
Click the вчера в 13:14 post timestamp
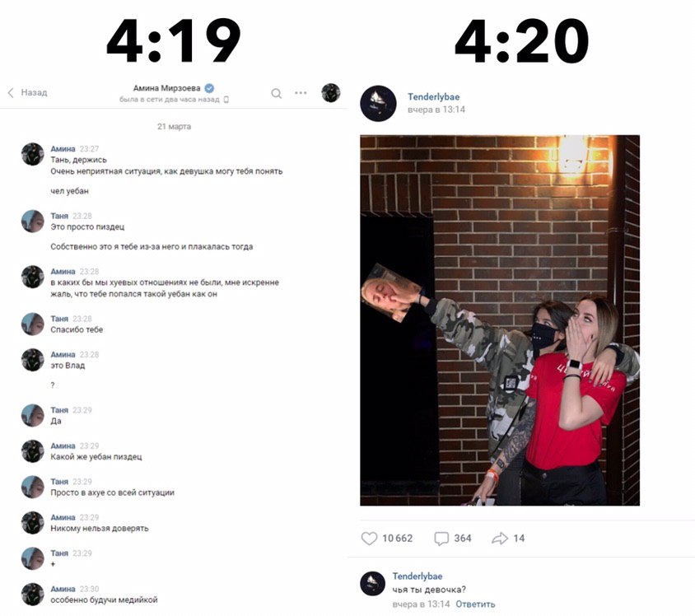click(436, 110)
